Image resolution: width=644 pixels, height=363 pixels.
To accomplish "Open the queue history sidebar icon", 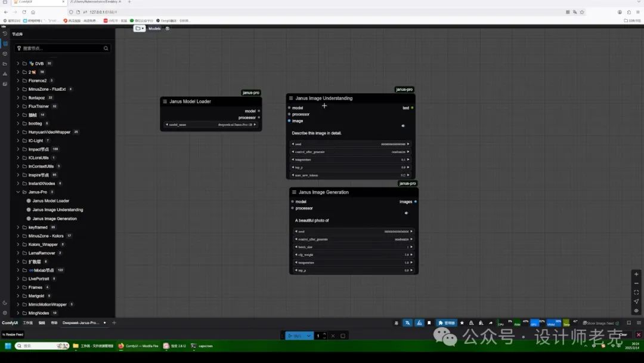I will [x=5, y=33].
